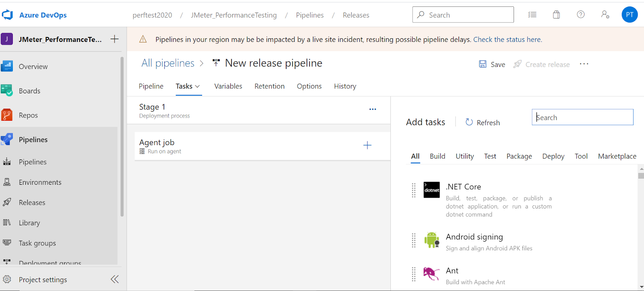644x291 pixels.
Task: Select the Agent job row
Action: (x=262, y=146)
